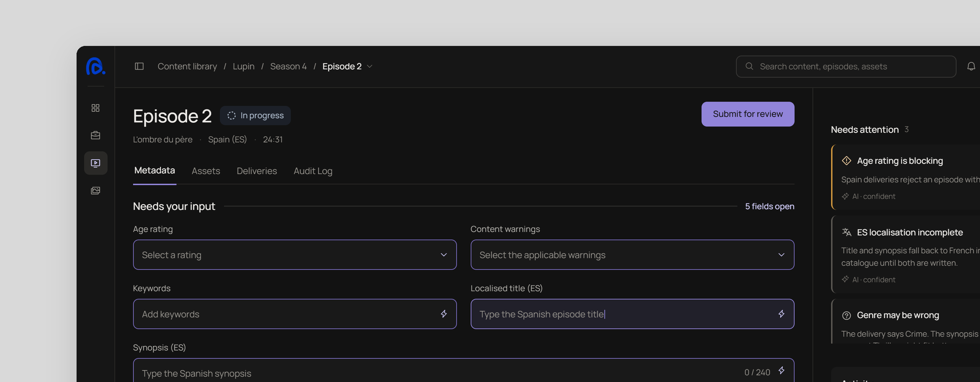Click the Needs attention heading
This screenshot has height=382, width=980.
click(x=865, y=130)
